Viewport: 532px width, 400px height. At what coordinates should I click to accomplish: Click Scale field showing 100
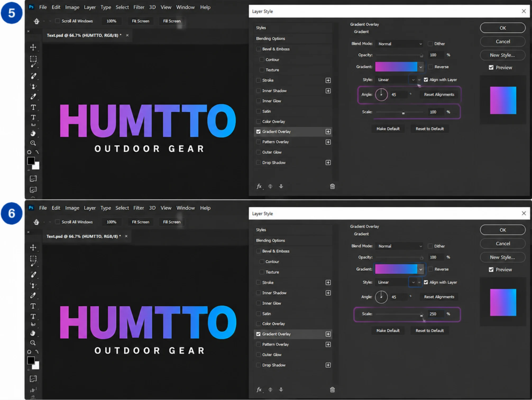point(436,112)
